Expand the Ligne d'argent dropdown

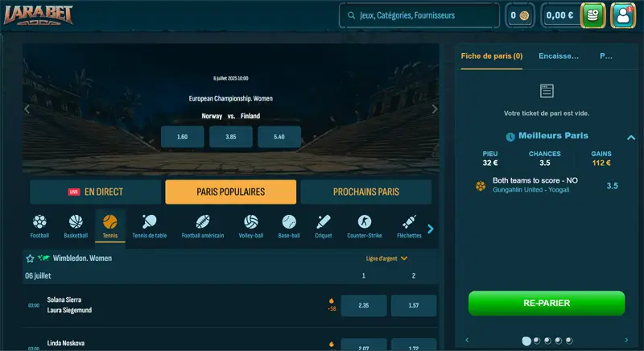point(387,258)
